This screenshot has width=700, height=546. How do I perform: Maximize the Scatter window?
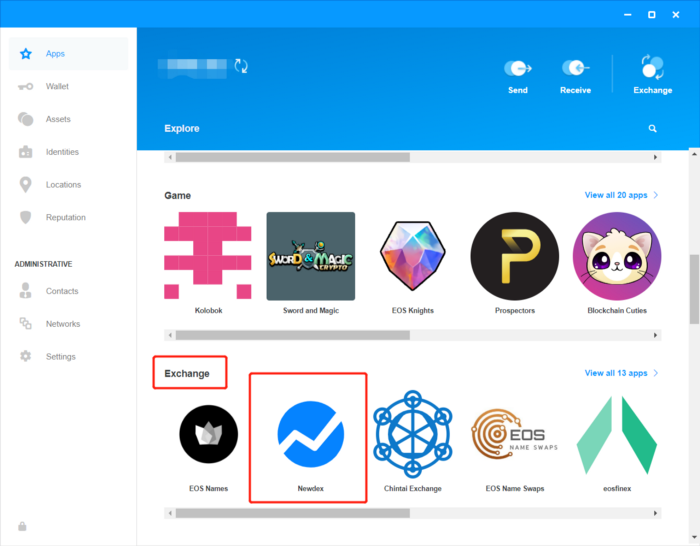pyautogui.click(x=652, y=15)
